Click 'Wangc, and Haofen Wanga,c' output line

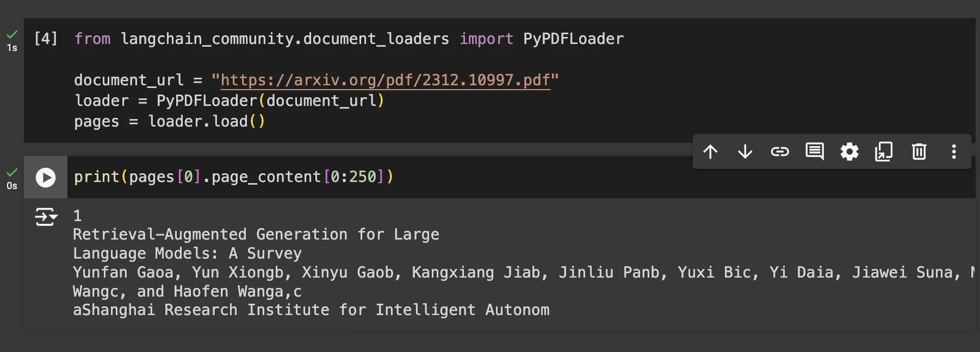coord(187,292)
